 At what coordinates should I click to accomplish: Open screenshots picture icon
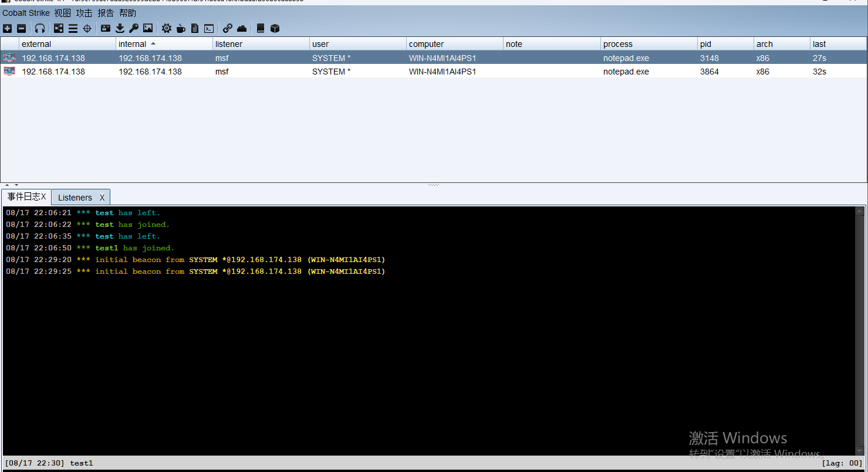point(148,28)
